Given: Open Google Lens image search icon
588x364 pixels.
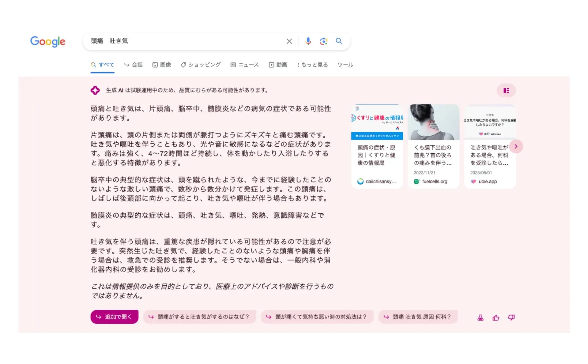Looking at the screenshot, I should (323, 41).
